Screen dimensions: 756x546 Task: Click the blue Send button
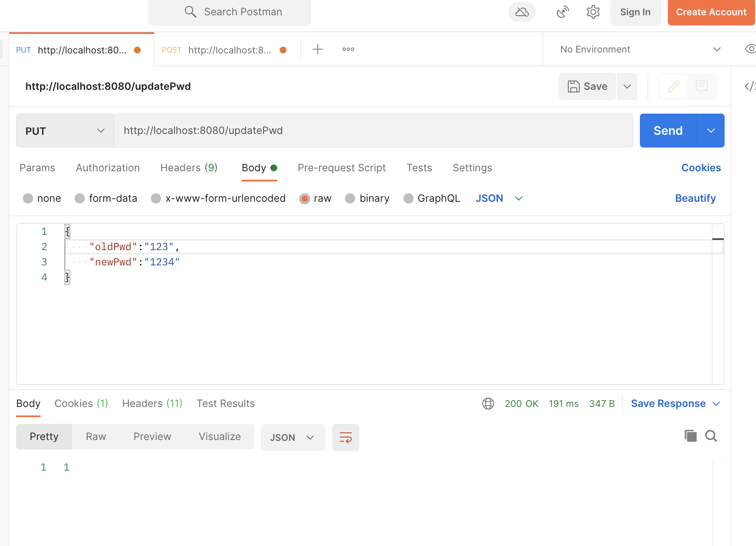[x=668, y=131]
